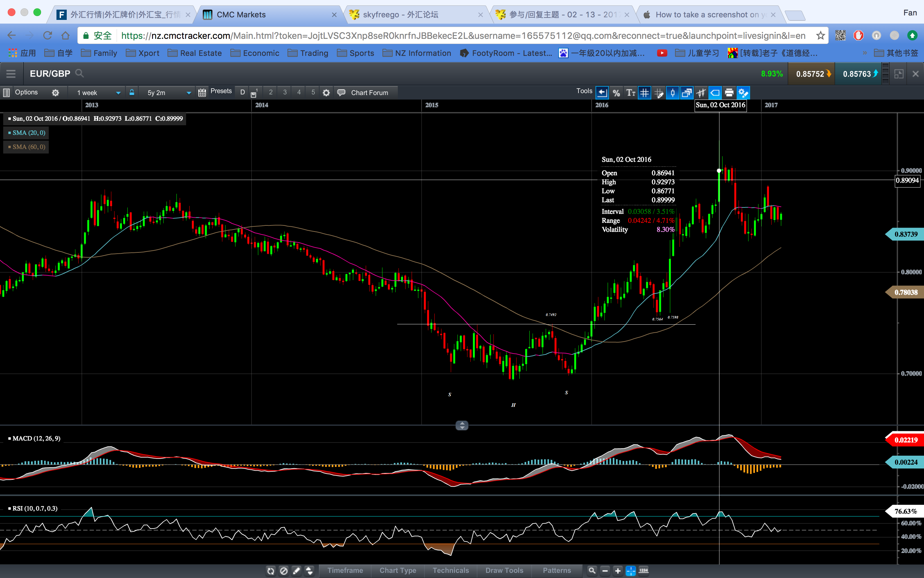The width and height of the screenshot is (924, 578).
Task: Open the presets settings gear icon
Action: (x=326, y=92)
